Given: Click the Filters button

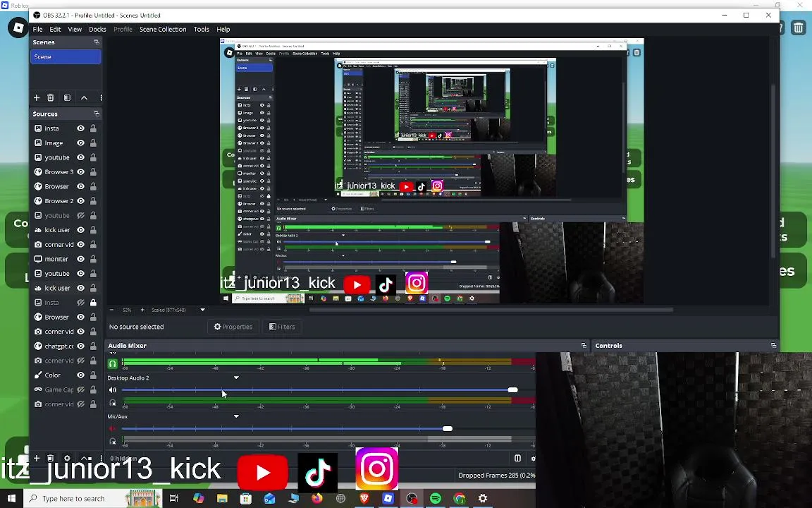Looking at the screenshot, I should click(282, 327).
